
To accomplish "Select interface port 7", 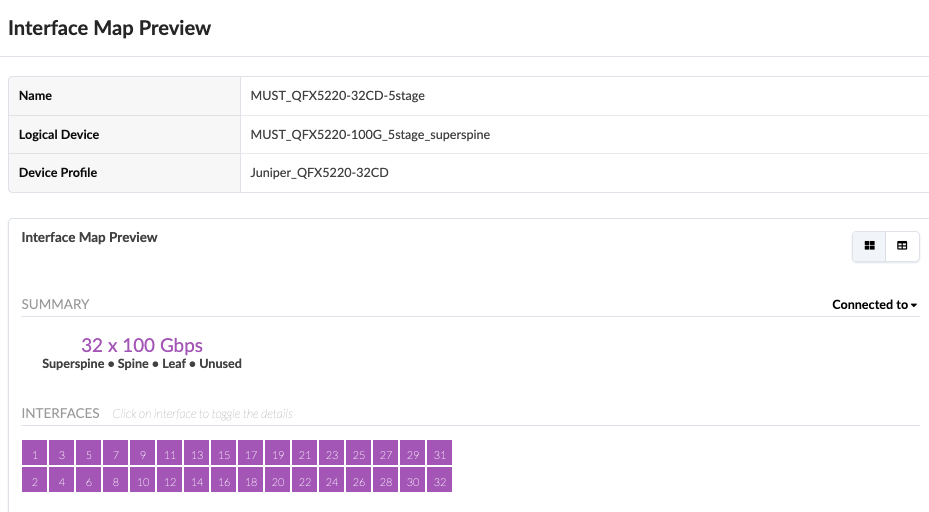I will tap(116, 454).
